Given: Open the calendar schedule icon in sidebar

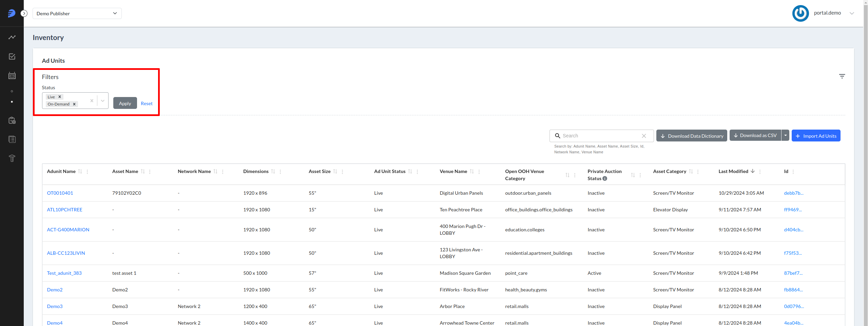Looking at the screenshot, I should point(12,75).
